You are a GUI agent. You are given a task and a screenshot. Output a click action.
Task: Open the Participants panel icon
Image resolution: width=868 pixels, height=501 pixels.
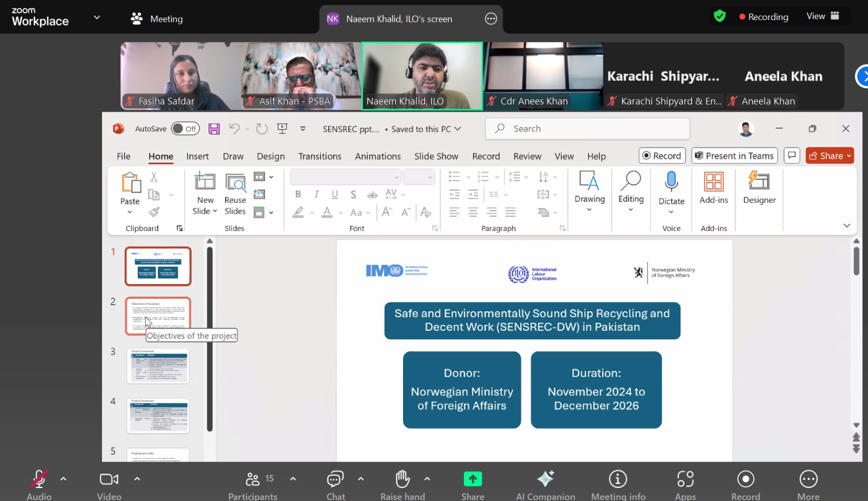click(253, 479)
